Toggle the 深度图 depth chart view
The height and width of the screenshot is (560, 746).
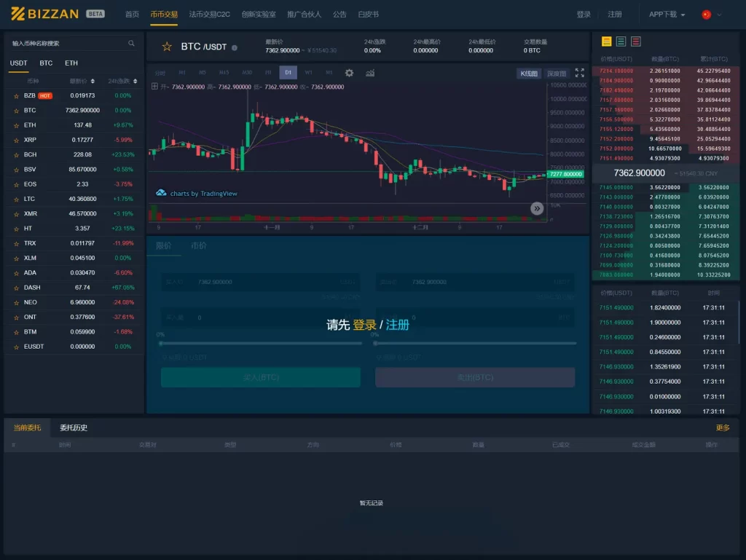coord(556,73)
